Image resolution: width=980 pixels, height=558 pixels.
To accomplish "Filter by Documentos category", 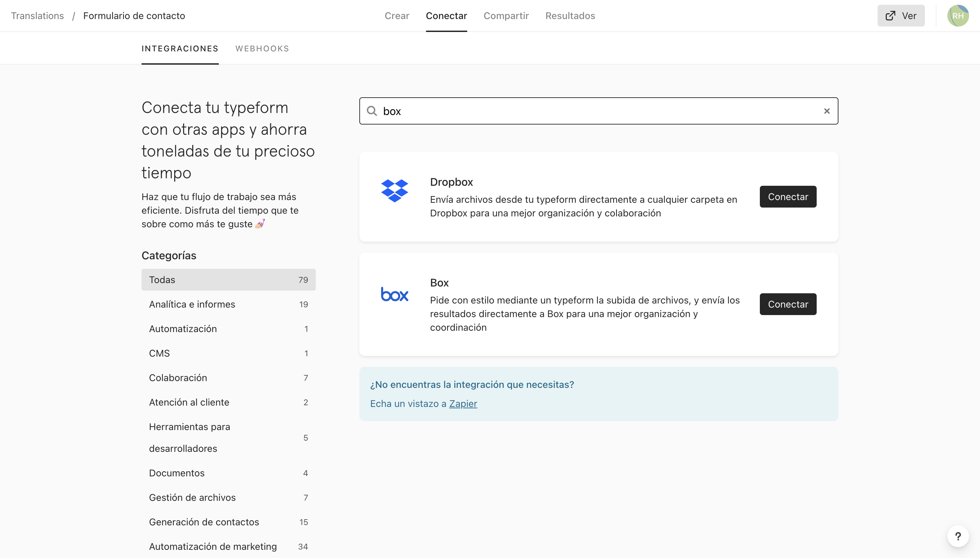I will coord(228,473).
